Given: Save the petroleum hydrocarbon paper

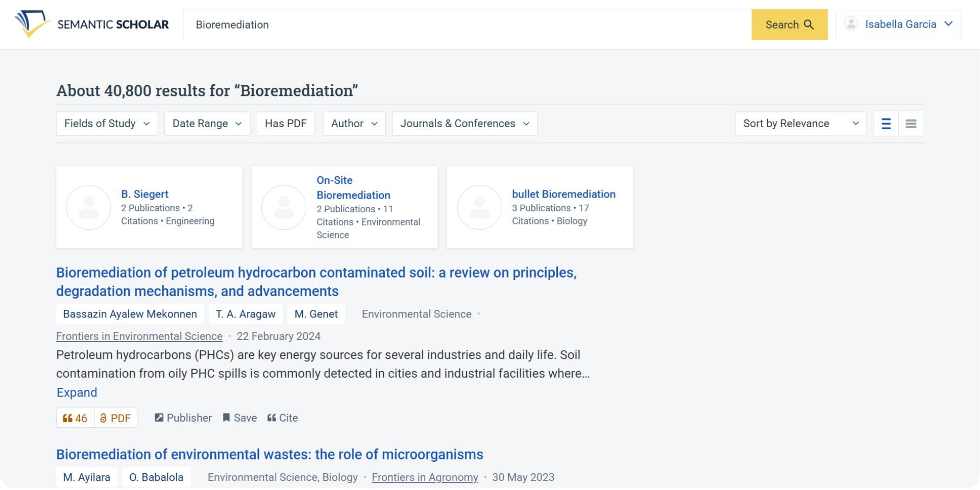Looking at the screenshot, I should 239,418.
